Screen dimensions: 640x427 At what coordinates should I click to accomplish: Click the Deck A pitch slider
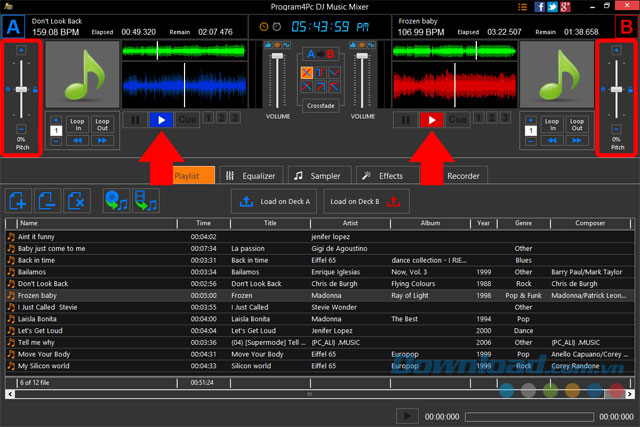click(21, 90)
